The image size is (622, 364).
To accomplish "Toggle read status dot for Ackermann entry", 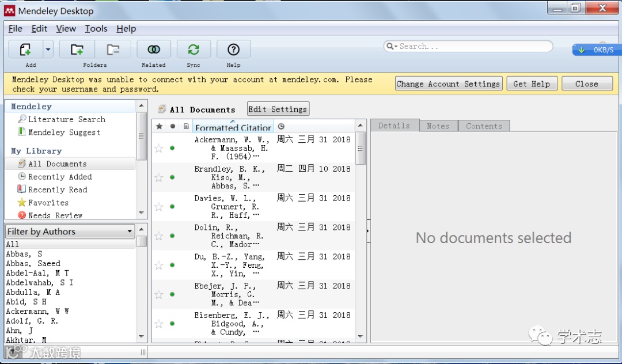I will tap(172, 148).
